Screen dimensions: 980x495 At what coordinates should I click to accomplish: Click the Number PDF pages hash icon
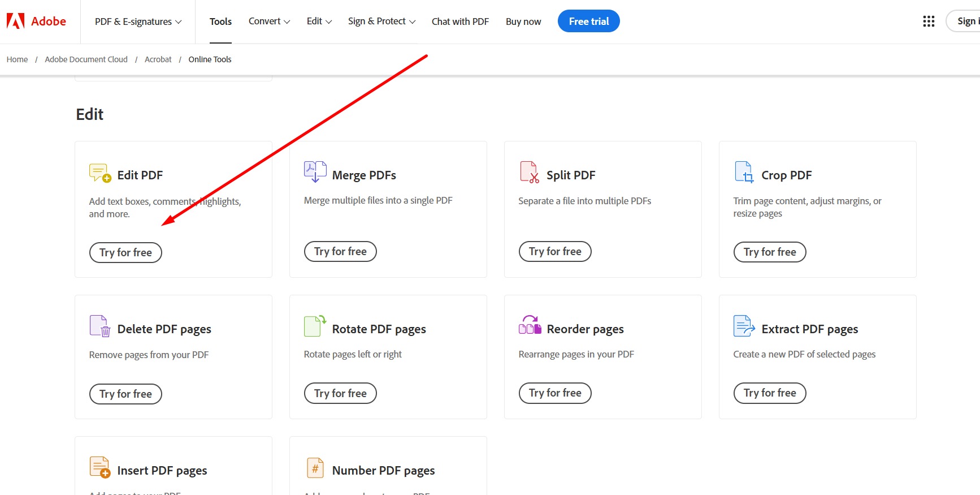pyautogui.click(x=315, y=468)
